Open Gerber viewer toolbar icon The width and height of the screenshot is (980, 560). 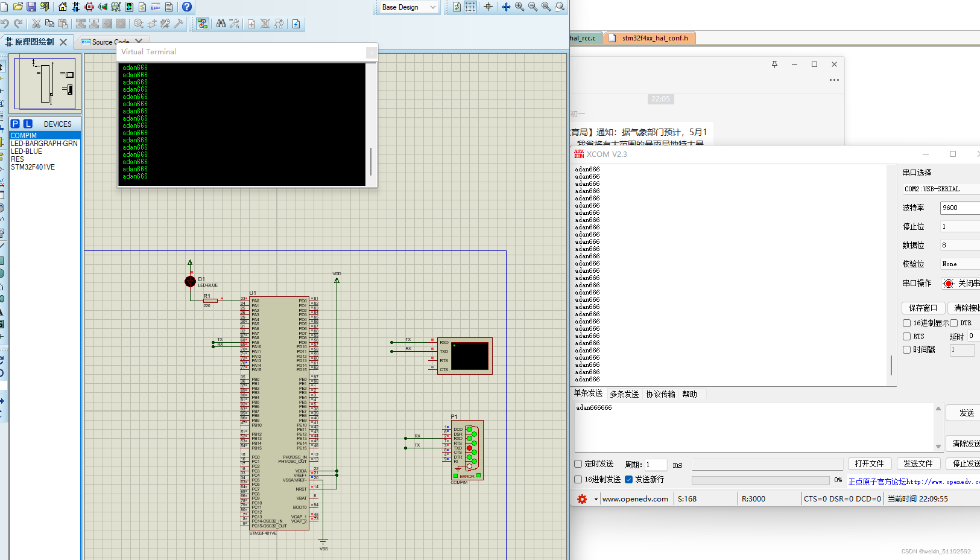click(116, 7)
